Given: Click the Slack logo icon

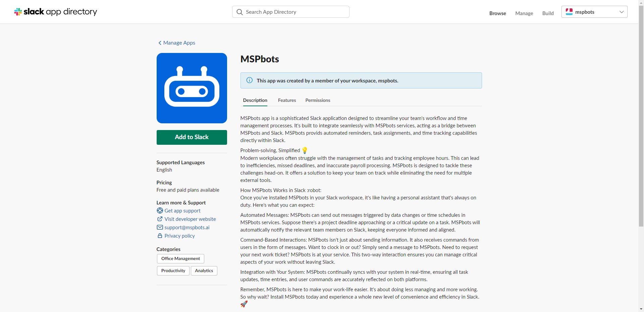Looking at the screenshot, I should [x=18, y=12].
